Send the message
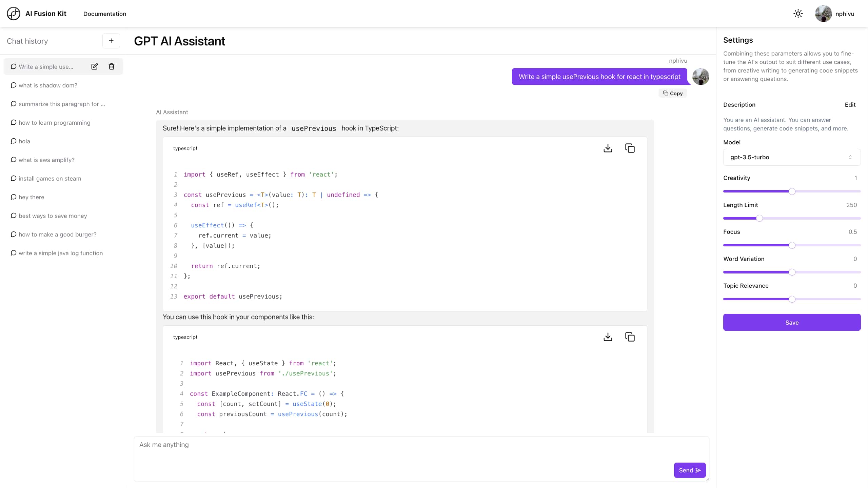 pyautogui.click(x=690, y=470)
